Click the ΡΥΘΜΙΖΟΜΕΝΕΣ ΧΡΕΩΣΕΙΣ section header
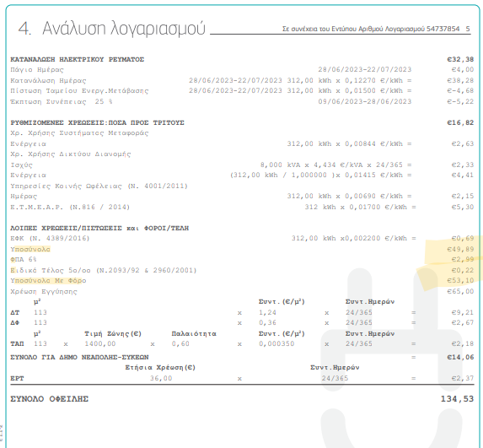This screenshot has height=448, width=483. [97, 122]
